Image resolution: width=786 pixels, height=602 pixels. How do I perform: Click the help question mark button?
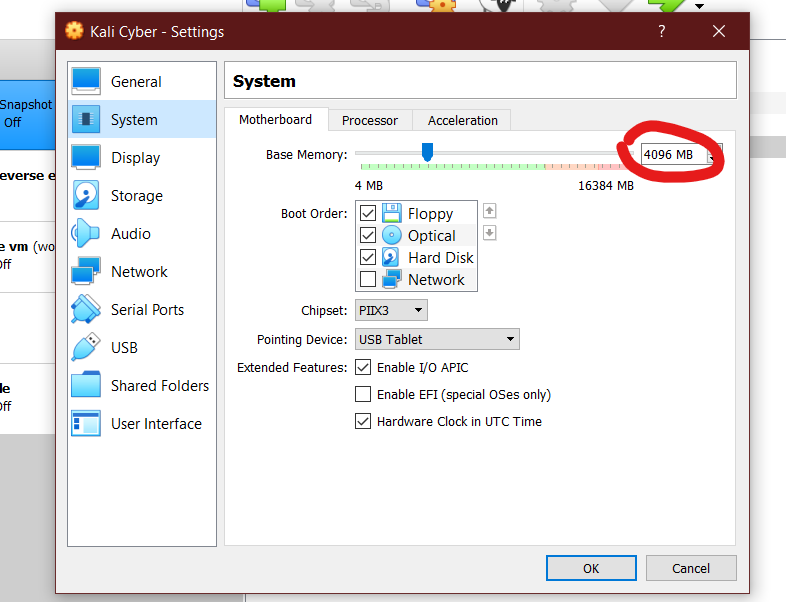pos(662,31)
